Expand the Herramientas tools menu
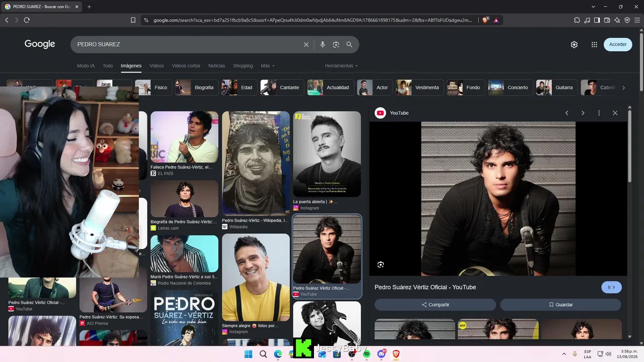644x362 pixels. coord(341,66)
